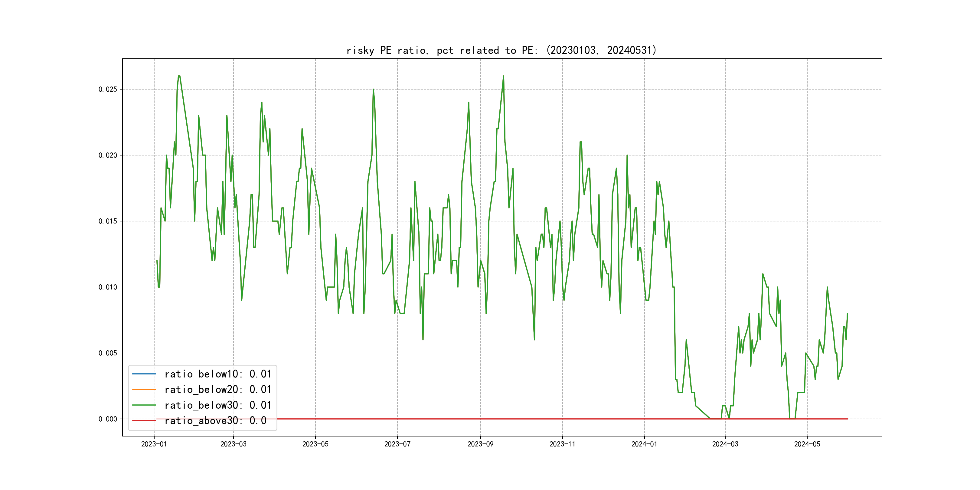Click the 2024-05 x-axis tick label
Screen dimensions: 980x490
(807, 444)
